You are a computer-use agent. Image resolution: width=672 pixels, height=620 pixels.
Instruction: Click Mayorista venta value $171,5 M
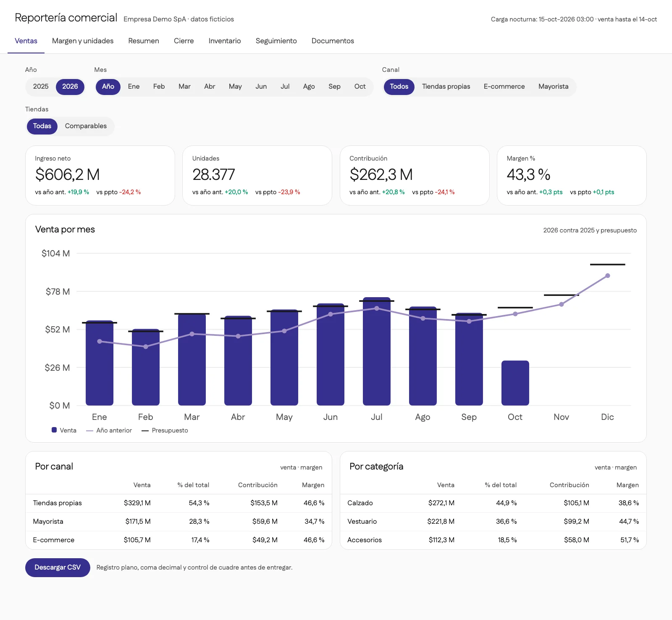click(138, 522)
